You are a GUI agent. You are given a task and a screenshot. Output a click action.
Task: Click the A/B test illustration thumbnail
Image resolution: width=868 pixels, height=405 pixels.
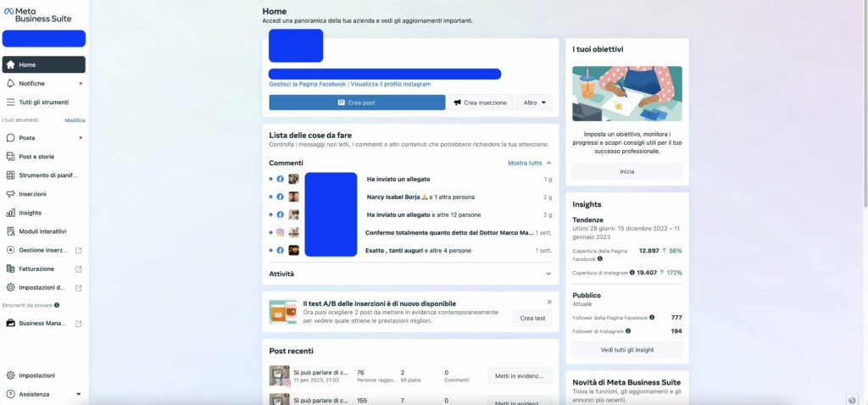point(282,312)
